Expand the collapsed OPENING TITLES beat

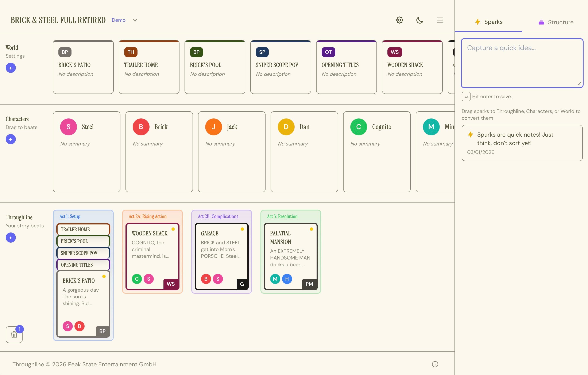pyautogui.click(x=83, y=265)
